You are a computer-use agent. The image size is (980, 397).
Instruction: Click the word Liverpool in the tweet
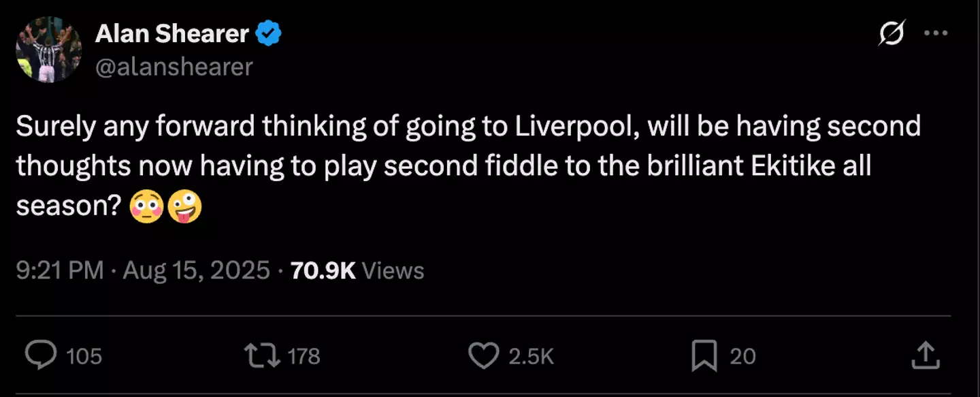pos(573,126)
